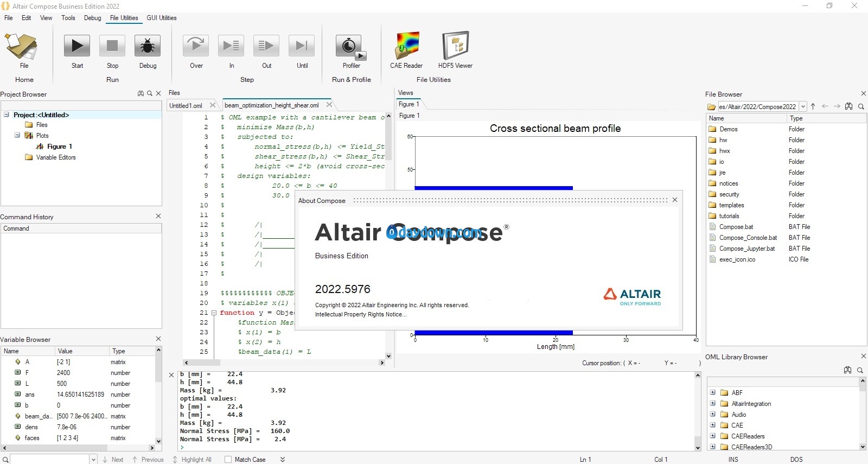This screenshot has width=868, height=464.
Task: Select the Demos folder row
Action: click(x=787, y=129)
